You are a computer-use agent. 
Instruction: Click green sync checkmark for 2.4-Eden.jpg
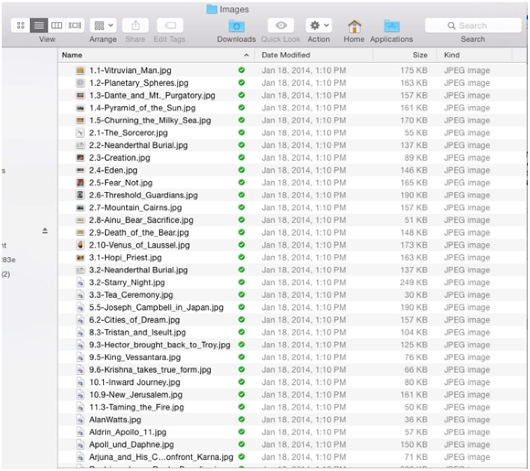[x=241, y=170]
